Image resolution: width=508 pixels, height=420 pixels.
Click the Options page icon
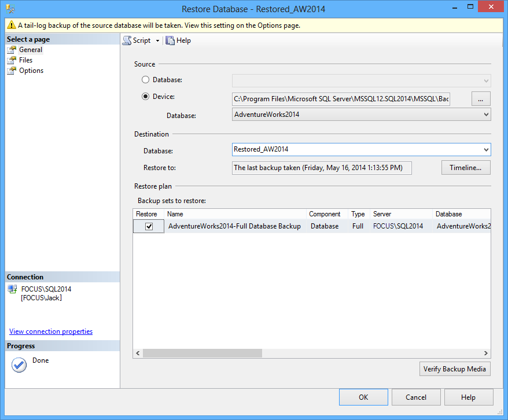[12, 71]
